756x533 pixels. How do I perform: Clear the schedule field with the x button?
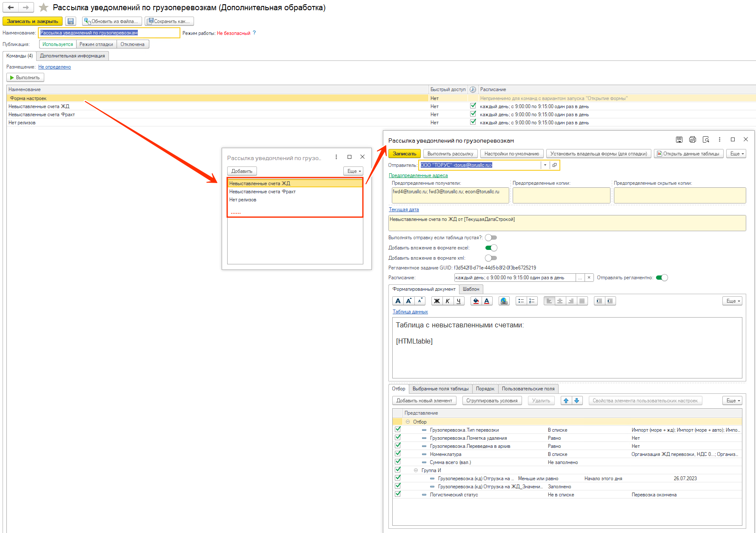point(589,278)
